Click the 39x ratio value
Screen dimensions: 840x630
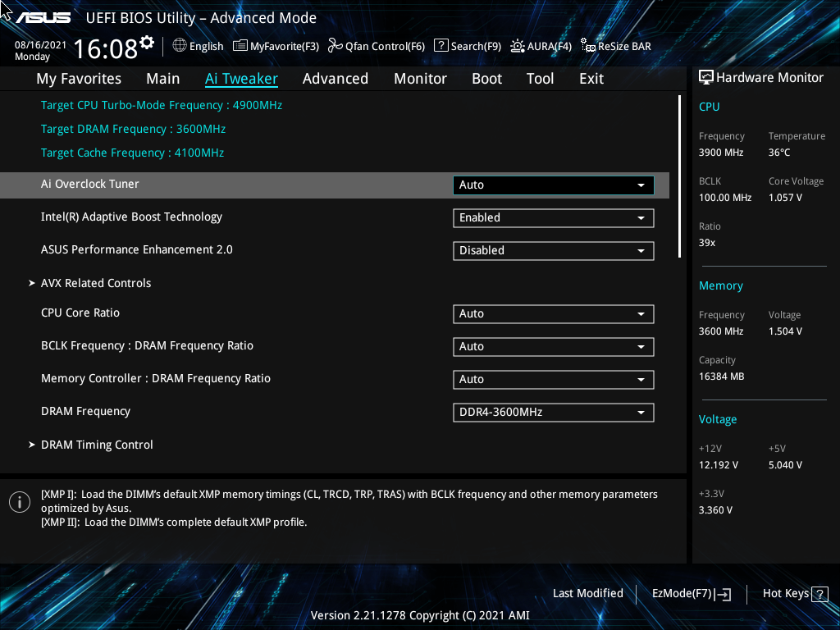706,243
